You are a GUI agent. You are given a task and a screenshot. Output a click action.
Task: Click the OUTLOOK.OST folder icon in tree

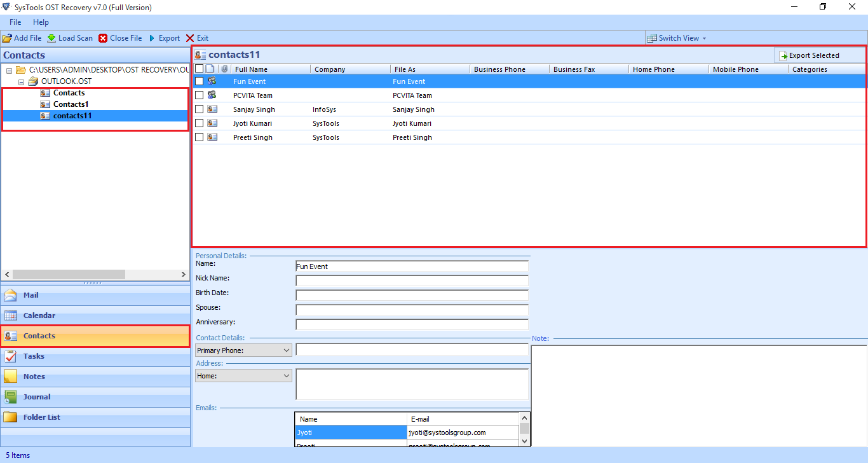(x=33, y=81)
